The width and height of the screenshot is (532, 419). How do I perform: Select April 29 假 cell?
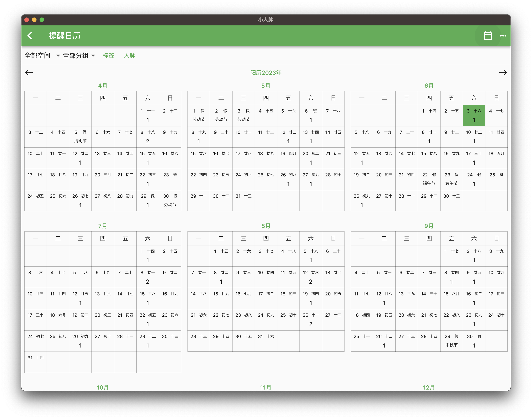point(148,201)
